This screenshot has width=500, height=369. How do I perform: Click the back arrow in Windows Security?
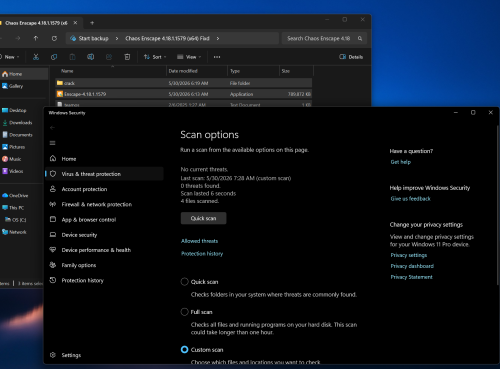click(52, 128)
